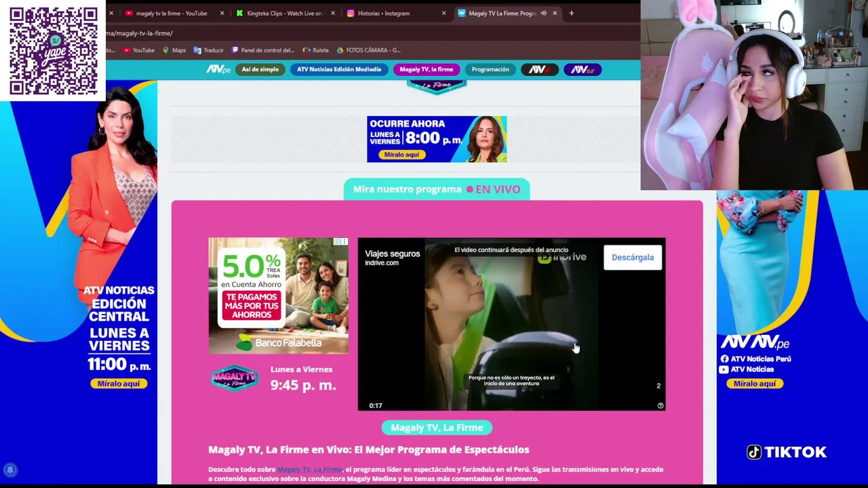Open the ATV+ channel logo button

pos(540,69)
